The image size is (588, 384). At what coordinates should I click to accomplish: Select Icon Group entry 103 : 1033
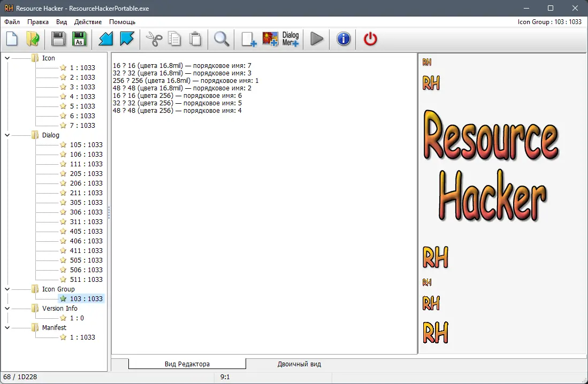[x=86, y=298]
